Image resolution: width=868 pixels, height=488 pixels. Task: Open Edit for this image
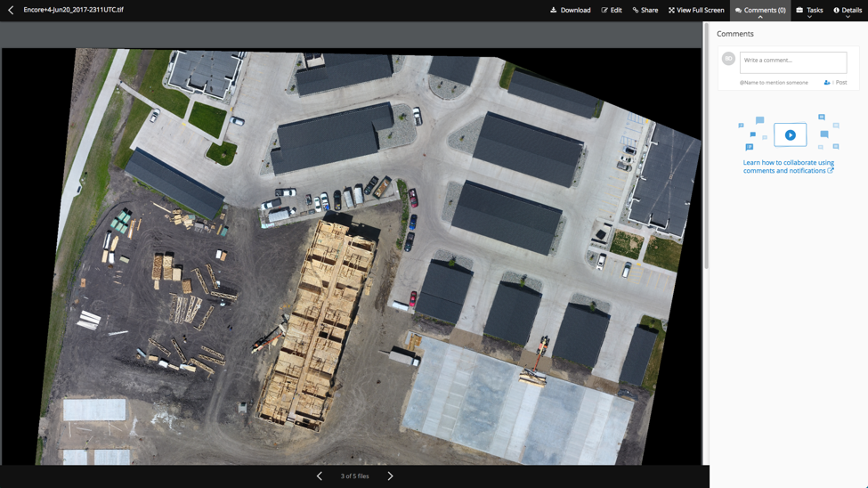612,10
